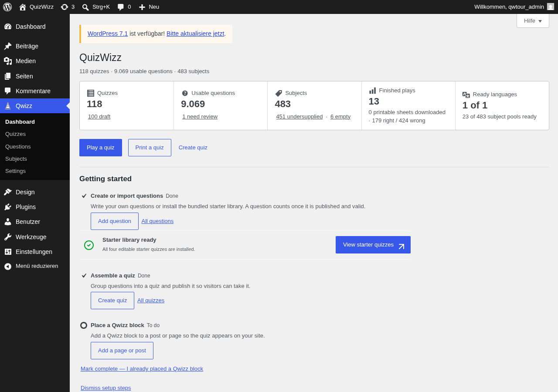Click the Subjects tag icon

pos(279,93)
